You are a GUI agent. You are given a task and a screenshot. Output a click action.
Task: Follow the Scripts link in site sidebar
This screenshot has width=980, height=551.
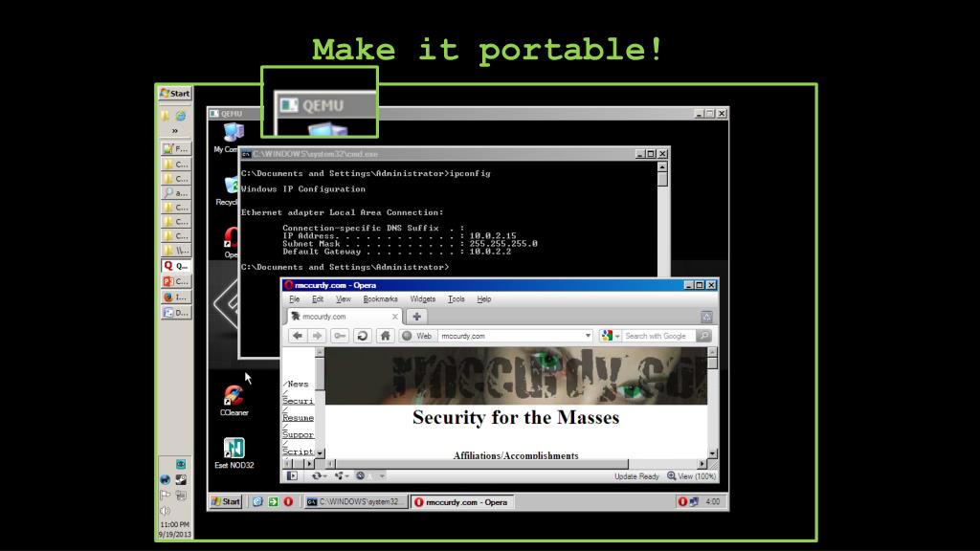[299, 452]
